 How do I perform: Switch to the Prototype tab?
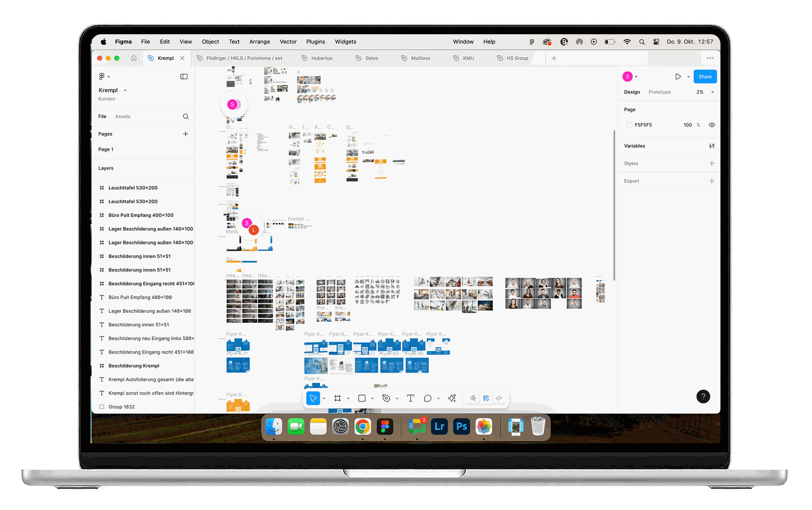(659, 92)
